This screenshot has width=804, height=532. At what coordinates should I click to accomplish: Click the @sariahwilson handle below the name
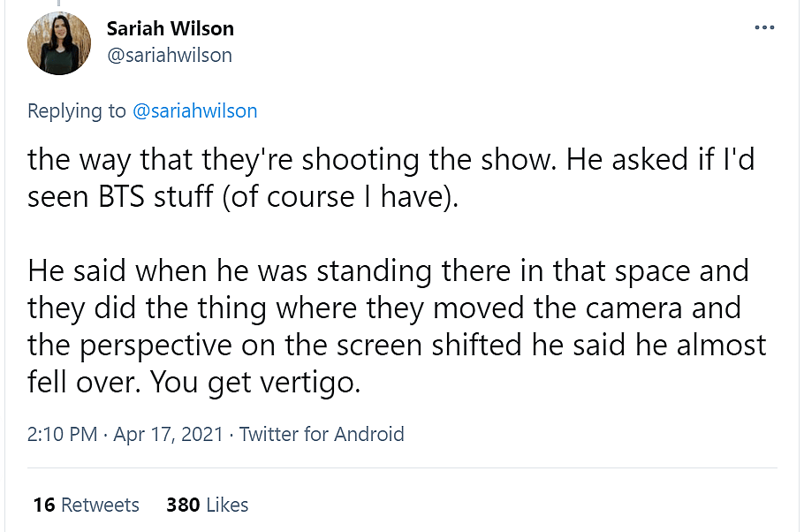(170, 55)
